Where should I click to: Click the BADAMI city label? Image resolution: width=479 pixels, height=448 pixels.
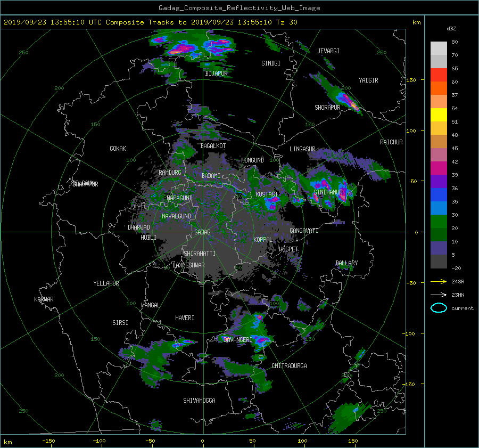211,176
